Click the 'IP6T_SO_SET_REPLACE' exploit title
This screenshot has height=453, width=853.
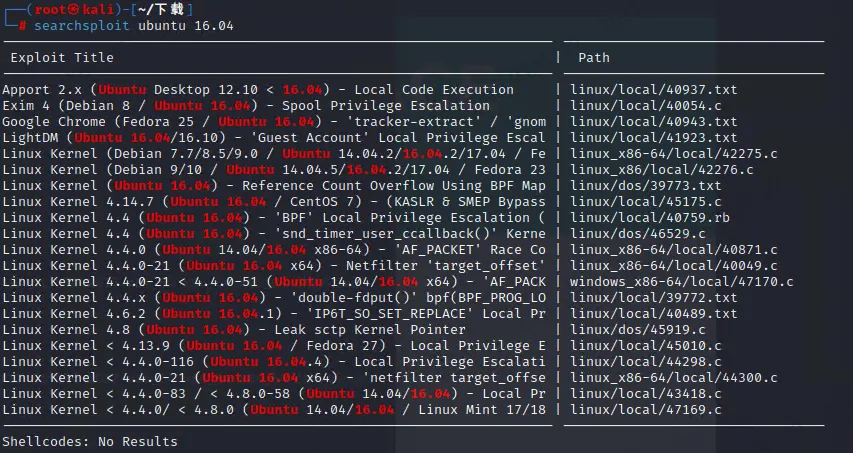pos(274,314)
